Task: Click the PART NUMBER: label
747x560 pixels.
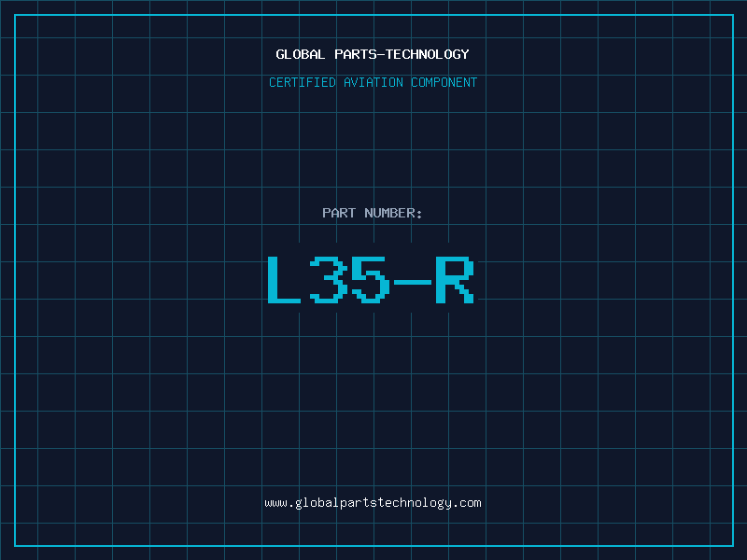Action: (373, 213)
